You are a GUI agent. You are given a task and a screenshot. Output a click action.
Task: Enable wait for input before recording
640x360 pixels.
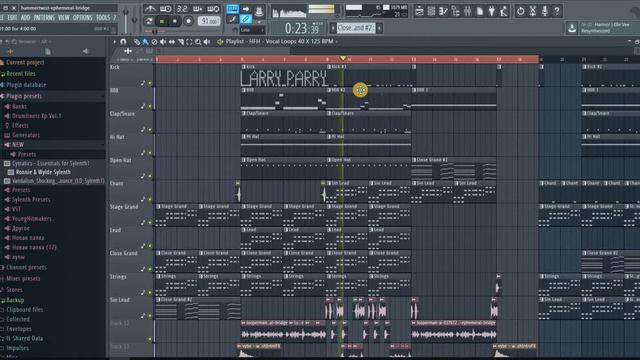point(166,9)
